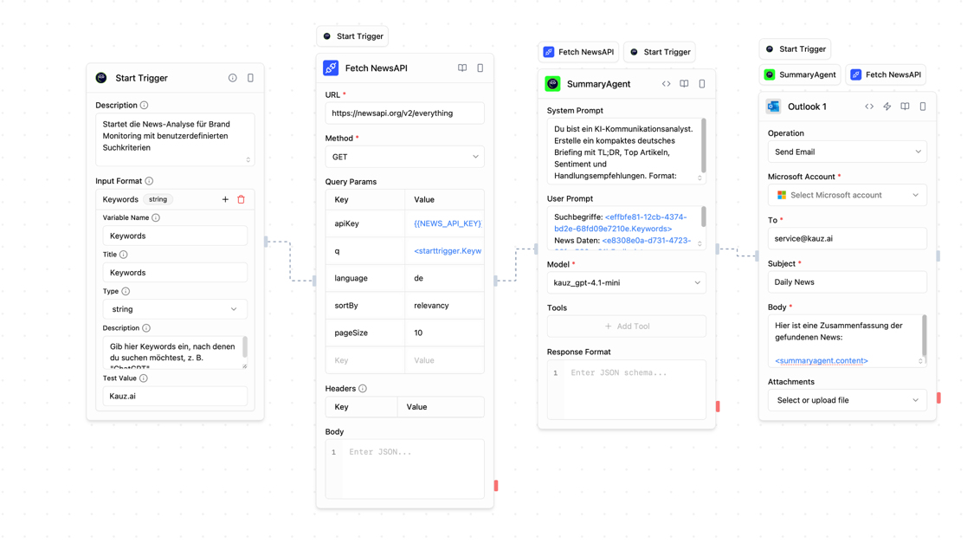This screenshot has width=980, height=543.
Task: Add an input field via the plus icon
Action: [224, 199]
